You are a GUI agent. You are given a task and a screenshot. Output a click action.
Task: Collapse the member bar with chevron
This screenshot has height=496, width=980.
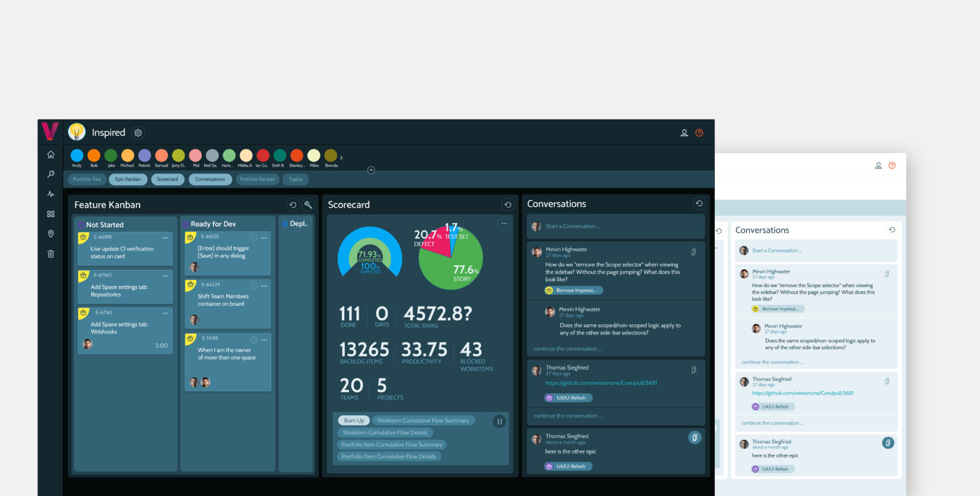[x=371, y=170]
